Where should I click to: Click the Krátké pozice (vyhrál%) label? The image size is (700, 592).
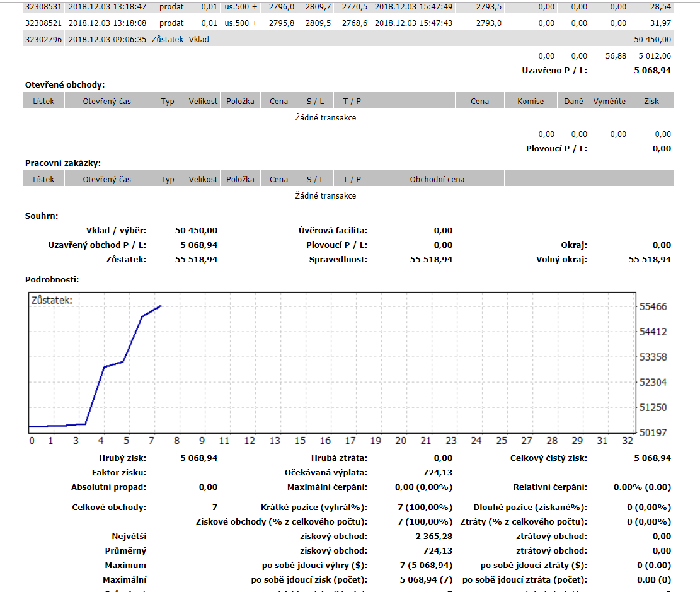pyautogui.click(x=314, y=507)
